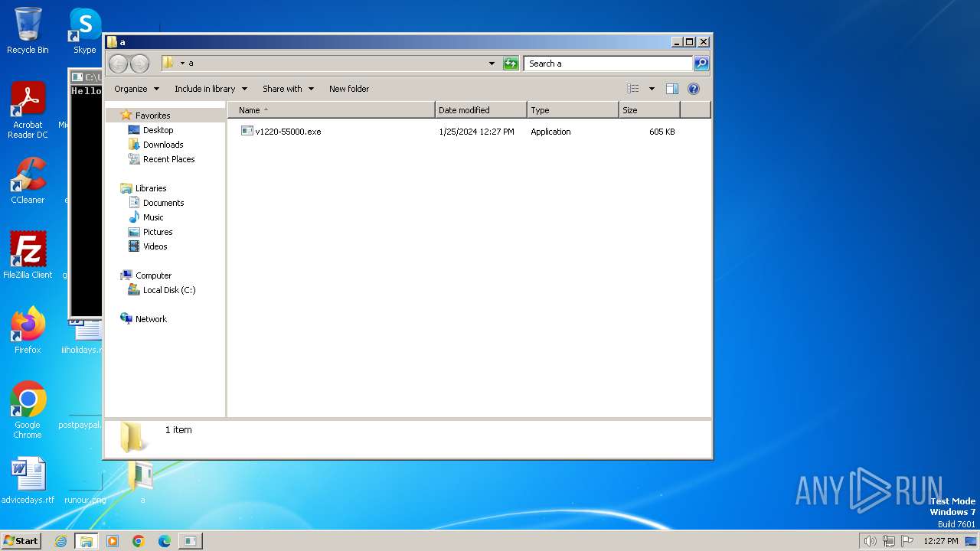This screenshot has height=551, width=980.
Task: Select Favorites in navigation pane
Action: [x=152, y=116]
